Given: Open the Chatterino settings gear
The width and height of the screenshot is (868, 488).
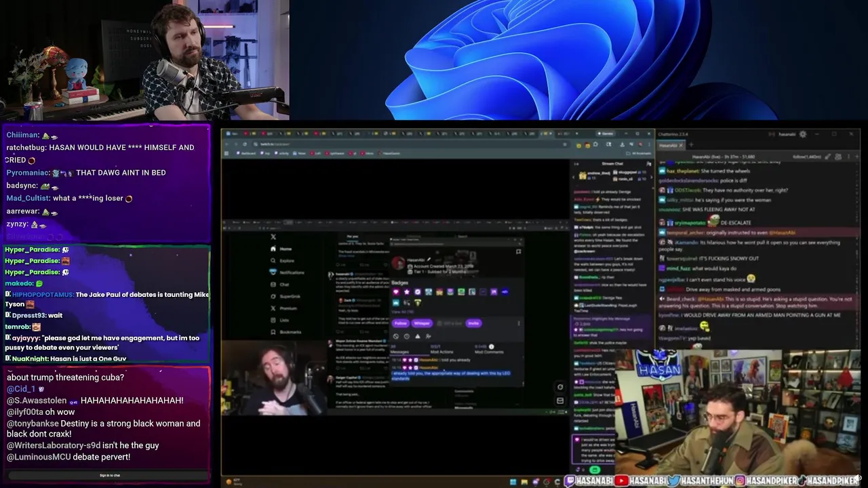Looking at the screenshot, I should pos(803,134).
